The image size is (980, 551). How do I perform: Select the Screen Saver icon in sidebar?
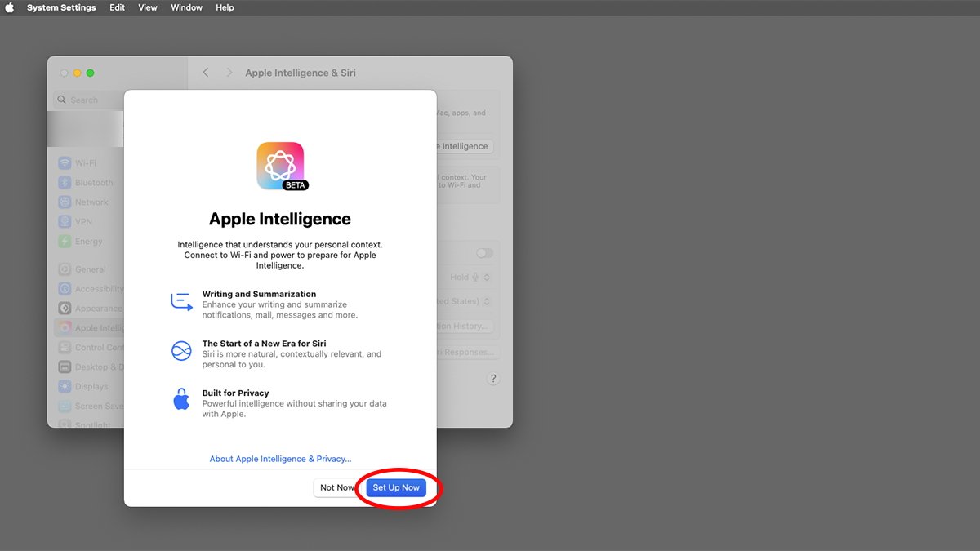[x=65, y=406]
